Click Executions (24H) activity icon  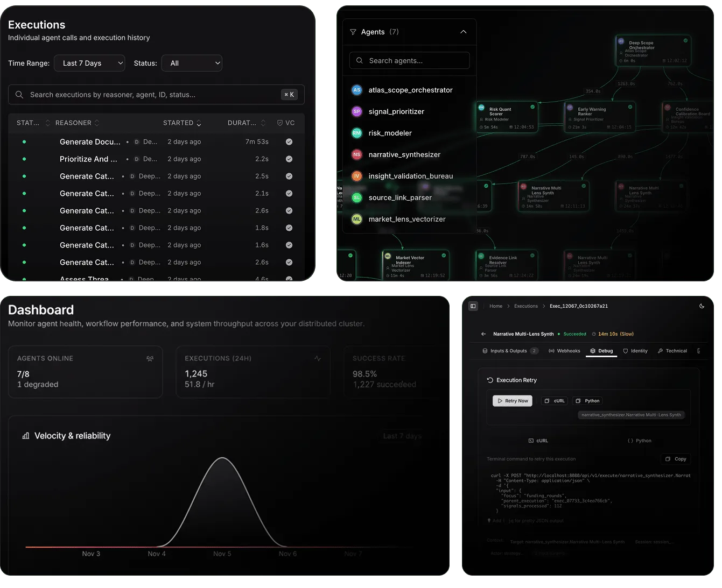[318, 358]
